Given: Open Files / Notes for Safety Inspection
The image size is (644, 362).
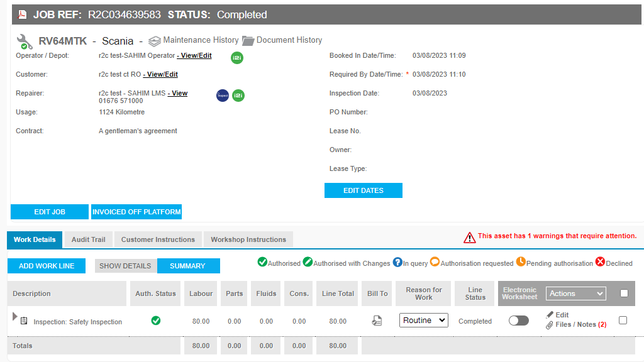Looking at the screenshot, I should coord(575,324).
